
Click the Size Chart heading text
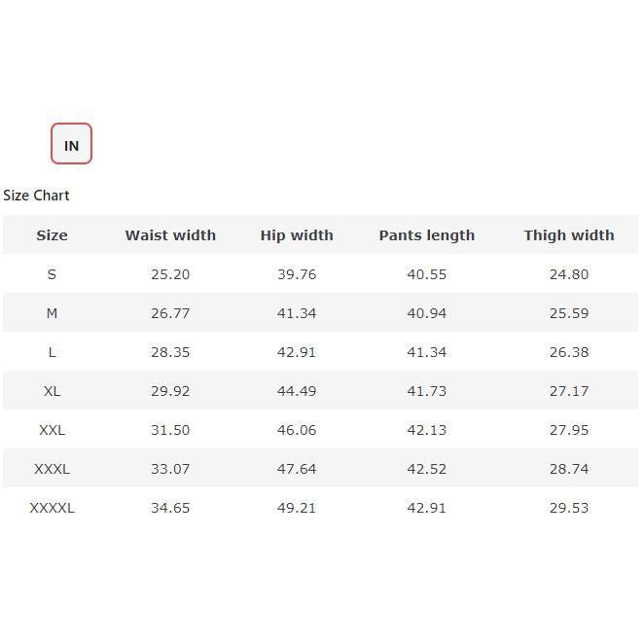click(36, 196)
